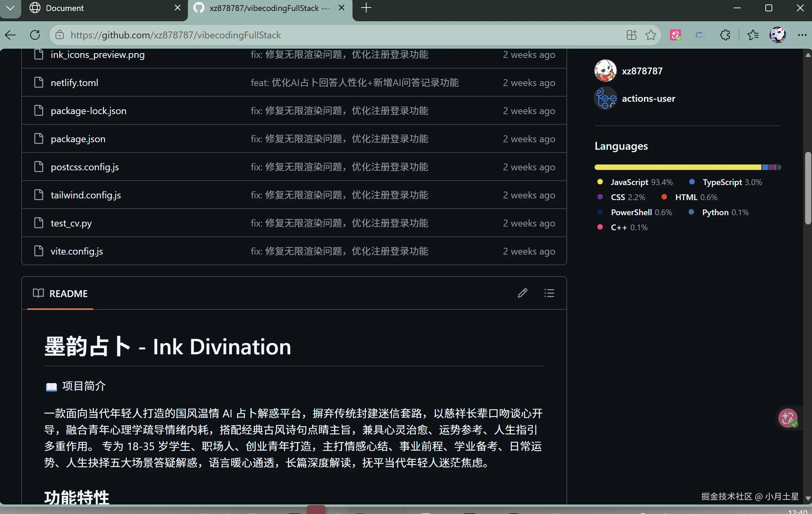The width and height of the screenshot is (812, 514).
Task: Click the file icon beside vite.config.js
Action: (39, 251)
